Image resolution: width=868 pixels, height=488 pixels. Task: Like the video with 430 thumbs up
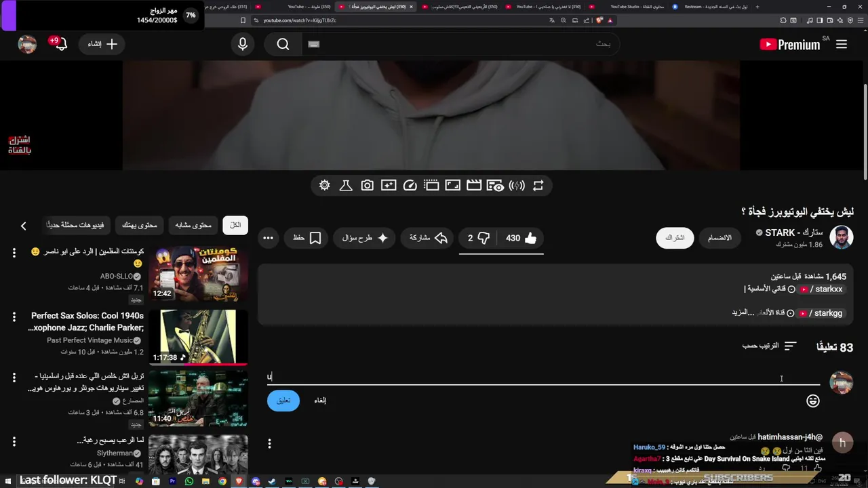521,238
